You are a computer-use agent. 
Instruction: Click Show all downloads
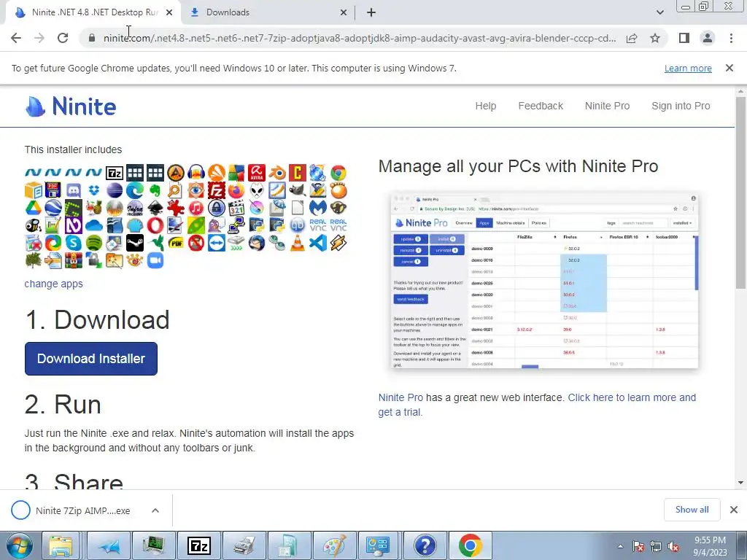click(692, 510)
